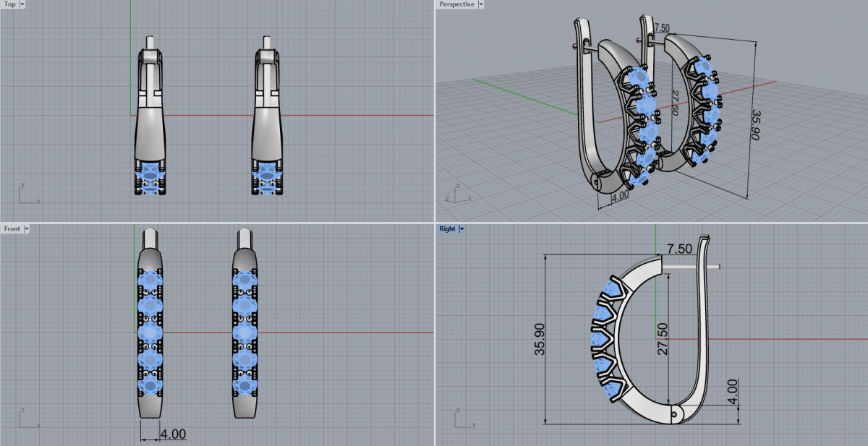868x446 pixels.
Task: Select the 35.90 dimension in Perspective viewport
Action: [x=757, y=125]
